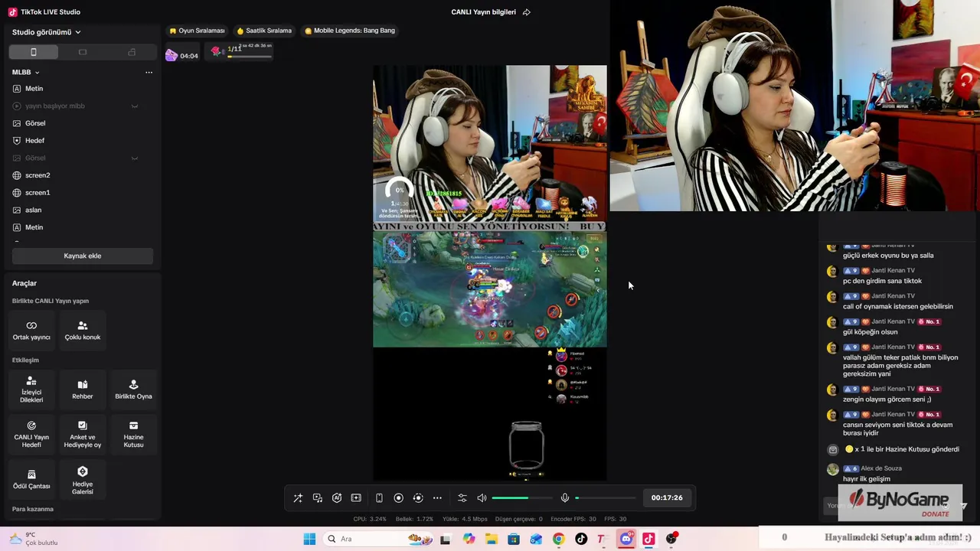This screenshot has height=551, width=980.
Task: Open Ortak yayıncı co-host tool
Action: [x=31, y=330]
